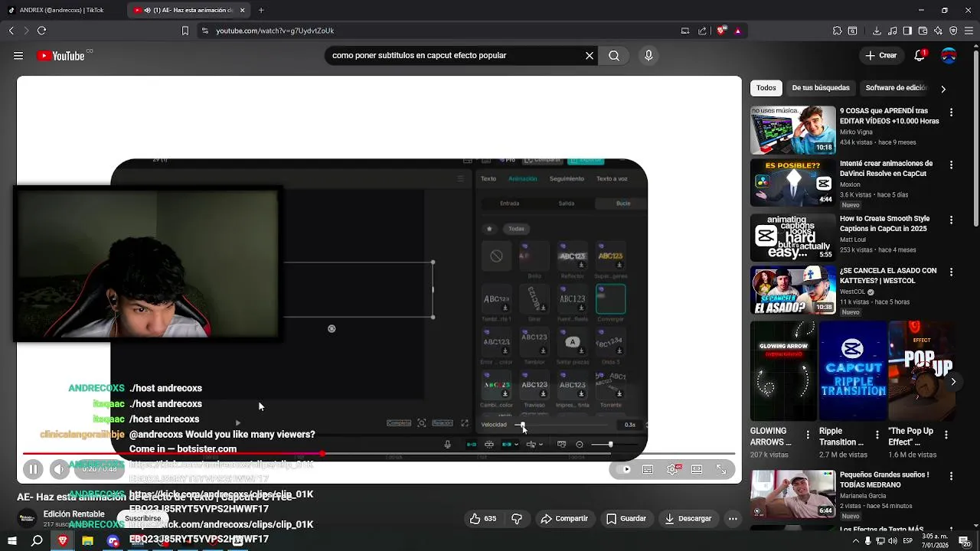980x551 pixels.
Task: Go to the YouTube home logo
Action: coord(60,56)
